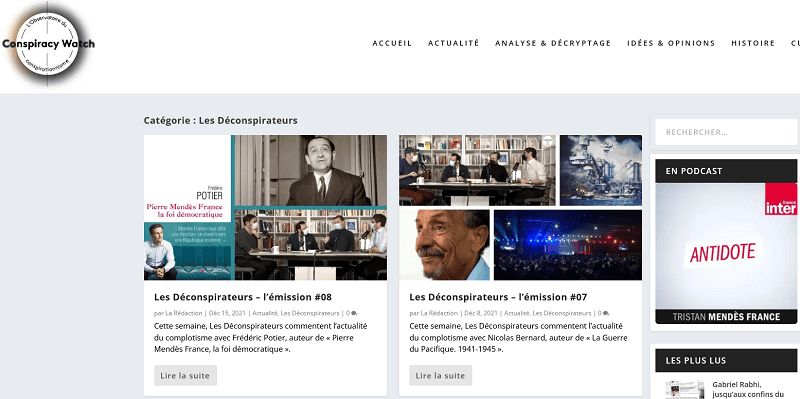This screenshot has height=399, width=800.
Task: Open article title Les Déconspirateurs – l'émission #07
Action: 498,297
